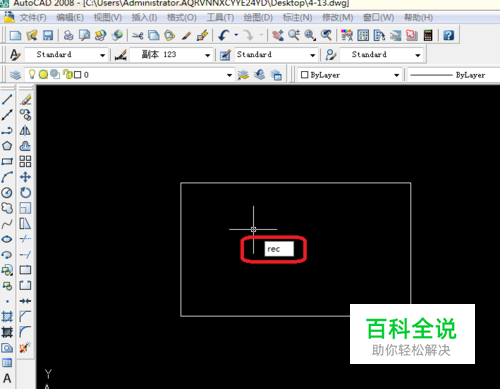Open the 绘图(D) menu

(258, 17)
